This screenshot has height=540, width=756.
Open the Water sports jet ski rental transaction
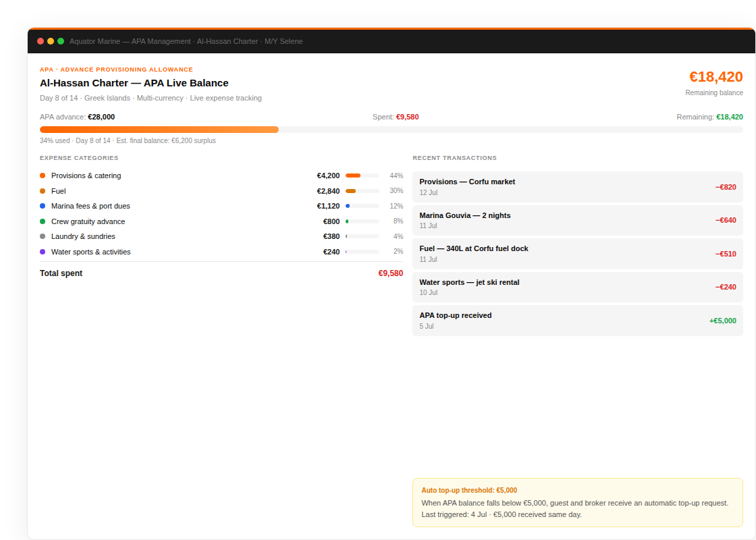click(578, 287)
